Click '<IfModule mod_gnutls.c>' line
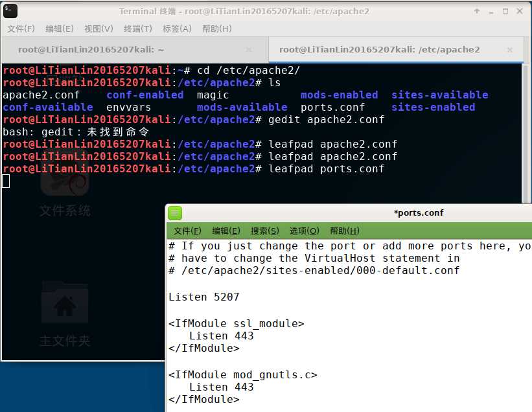This screenshot has width=532, height=412. 242,374
